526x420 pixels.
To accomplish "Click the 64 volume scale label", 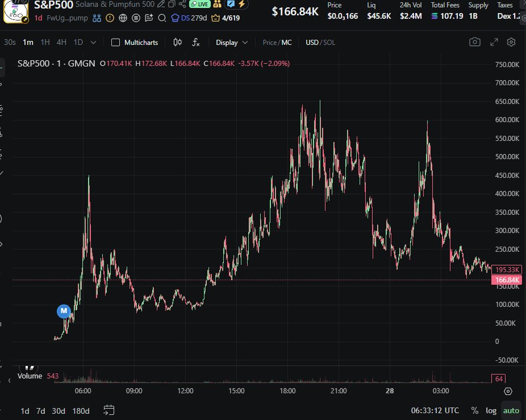I will coord(499,379).
